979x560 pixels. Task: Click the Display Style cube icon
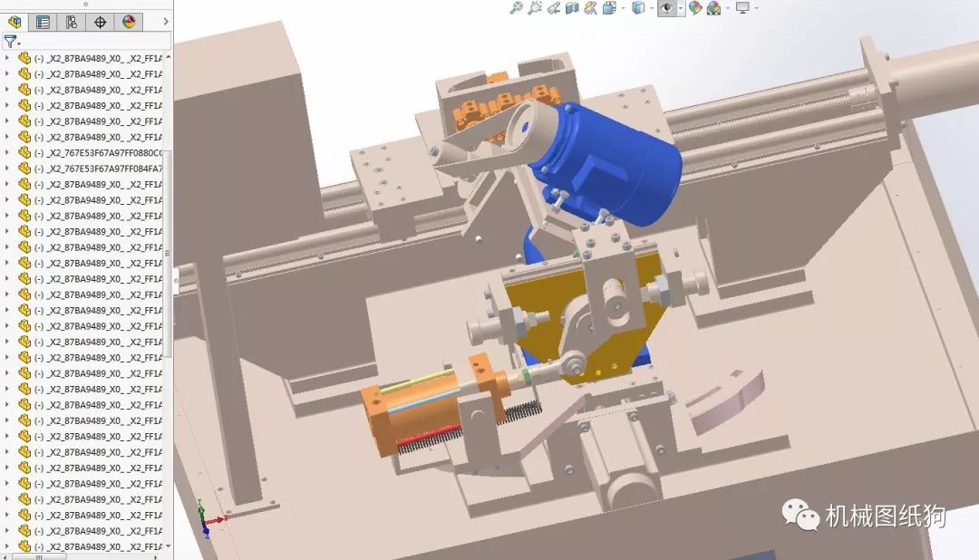click(638, 8)
